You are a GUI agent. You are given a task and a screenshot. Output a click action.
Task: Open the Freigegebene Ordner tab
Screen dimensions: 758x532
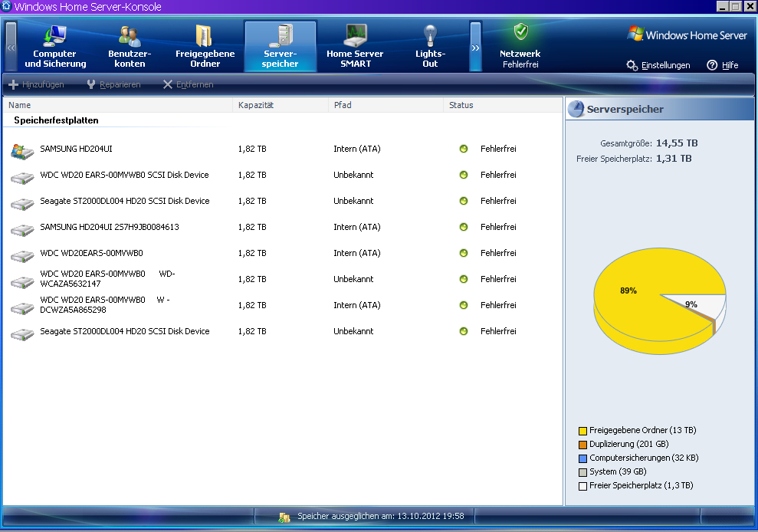tap(205, 47)
